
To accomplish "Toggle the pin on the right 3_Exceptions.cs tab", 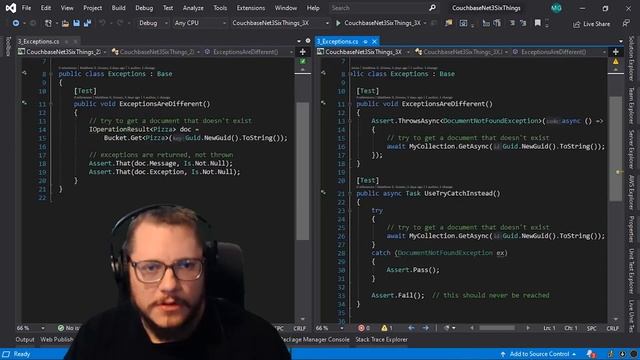I will pyautogui.click(x=365, y=41).
